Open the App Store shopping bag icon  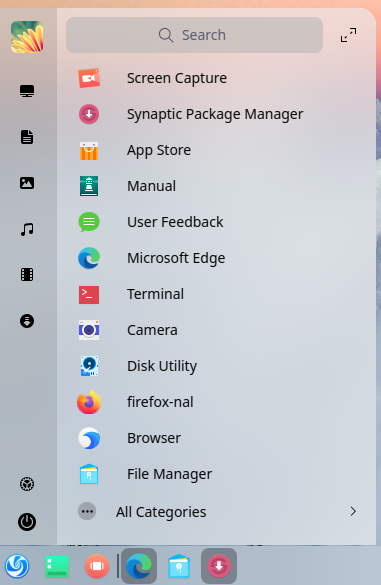click(x=89, y=150)
